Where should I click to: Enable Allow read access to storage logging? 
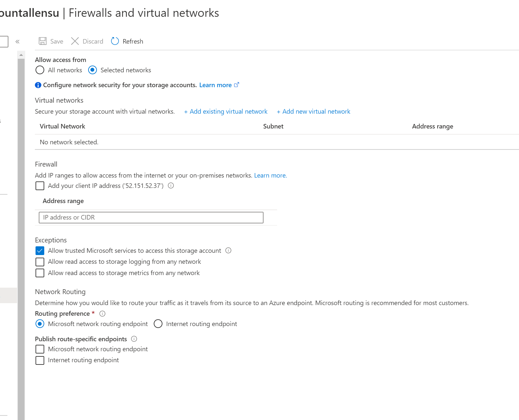click(39, 261)
